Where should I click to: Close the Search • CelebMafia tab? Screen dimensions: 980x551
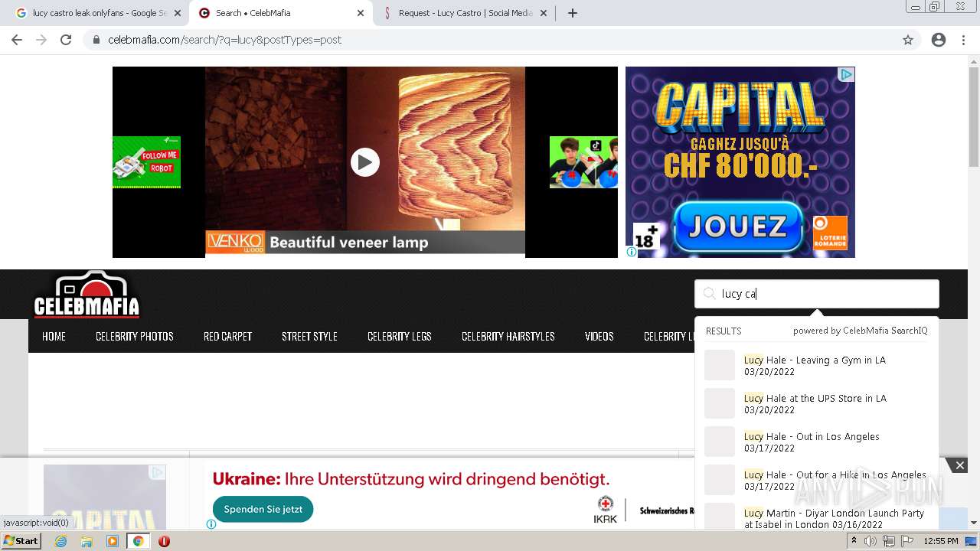[x=361, y=13]
